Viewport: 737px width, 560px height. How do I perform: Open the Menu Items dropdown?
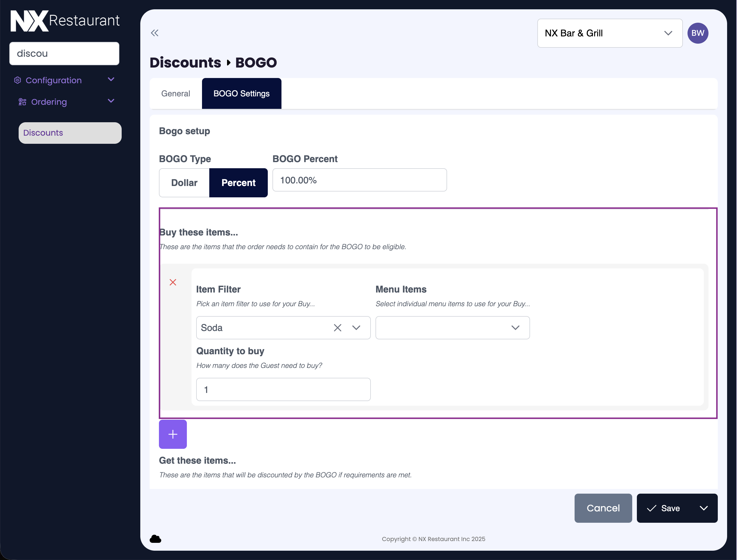(x=452, y=328)
